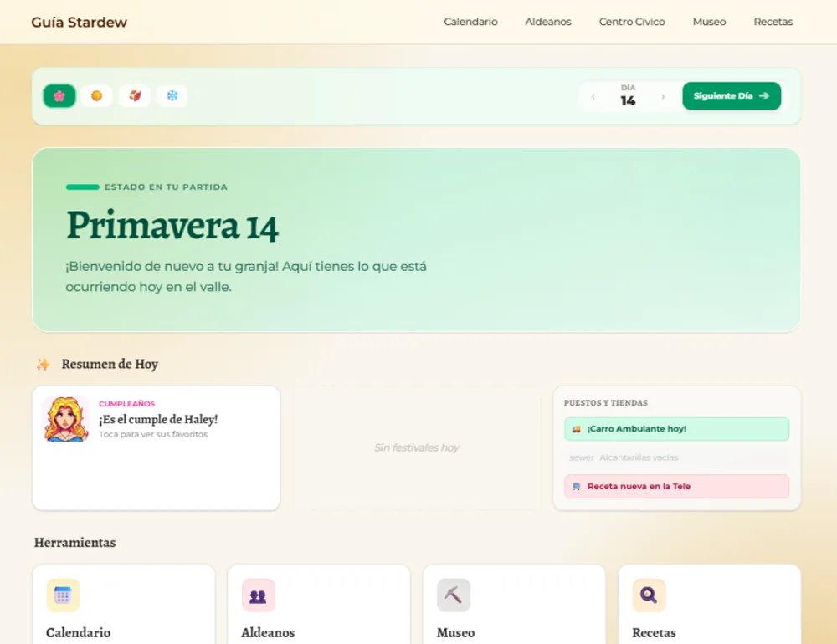
Task: Click the Guía Stardew site logo
Action: [x=79, y=23]
